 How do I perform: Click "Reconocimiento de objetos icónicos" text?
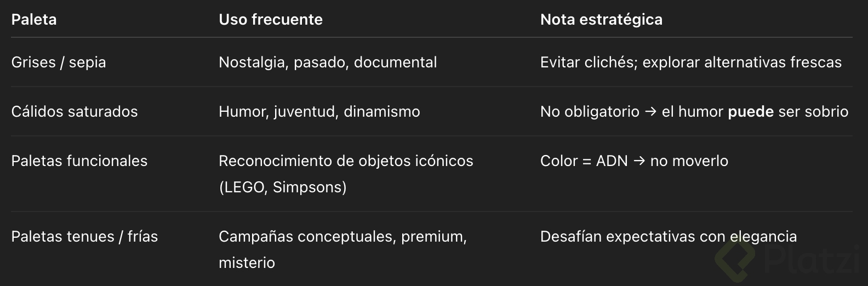(x=346, y=161)
